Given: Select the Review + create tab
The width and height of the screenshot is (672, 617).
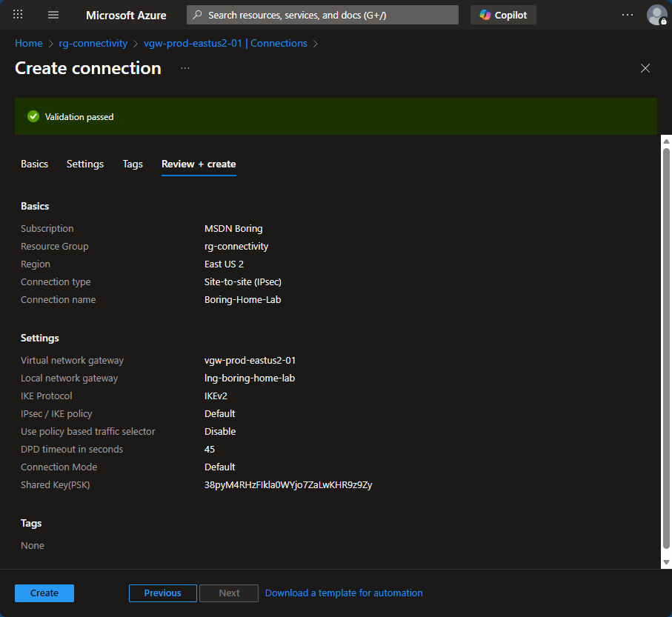Looking at the screenshot, I should (x=199, y=164).
